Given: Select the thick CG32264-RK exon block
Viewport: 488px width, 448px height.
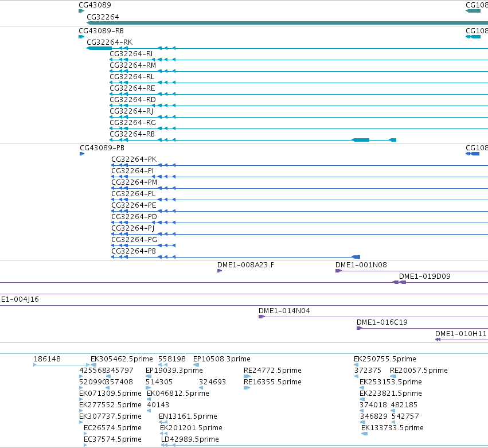Looking at the screenshot, I should [x=99, y=48].
